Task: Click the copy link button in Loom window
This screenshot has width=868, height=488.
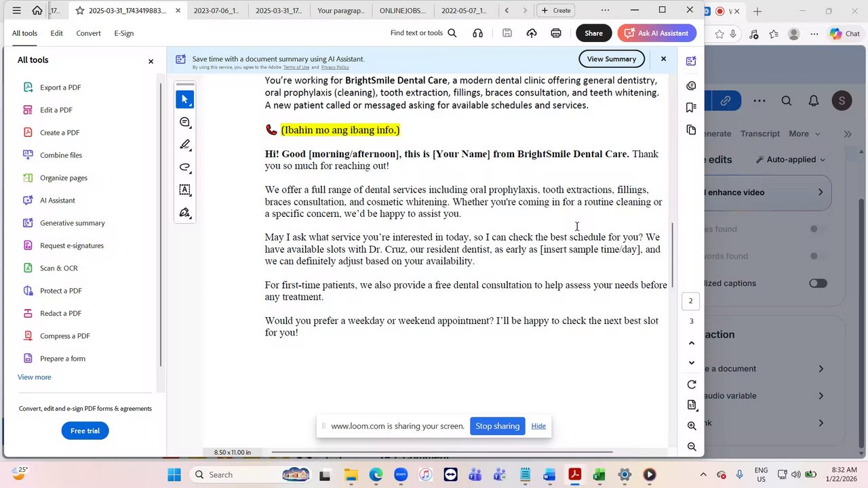Action: (726, 101)
